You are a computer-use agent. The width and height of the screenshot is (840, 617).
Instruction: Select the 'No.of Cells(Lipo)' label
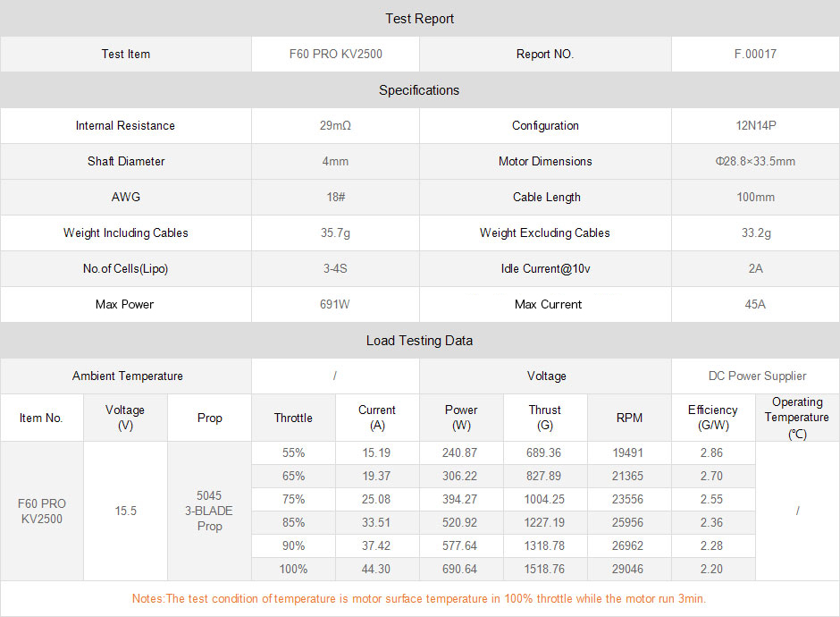pos(125,268)
